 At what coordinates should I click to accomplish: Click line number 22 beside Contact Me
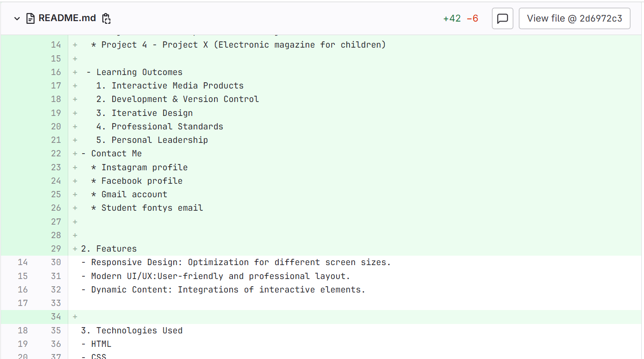[56, 153]
